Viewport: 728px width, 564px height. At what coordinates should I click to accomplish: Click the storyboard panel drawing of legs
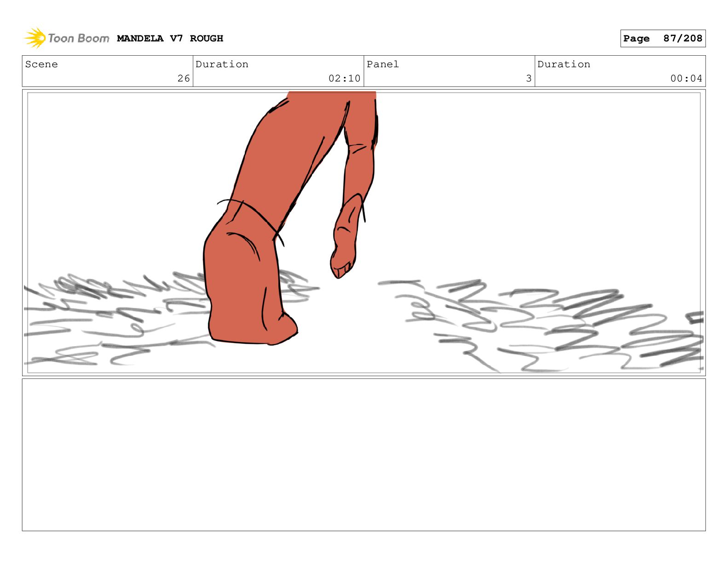click(x=364, y=233)
